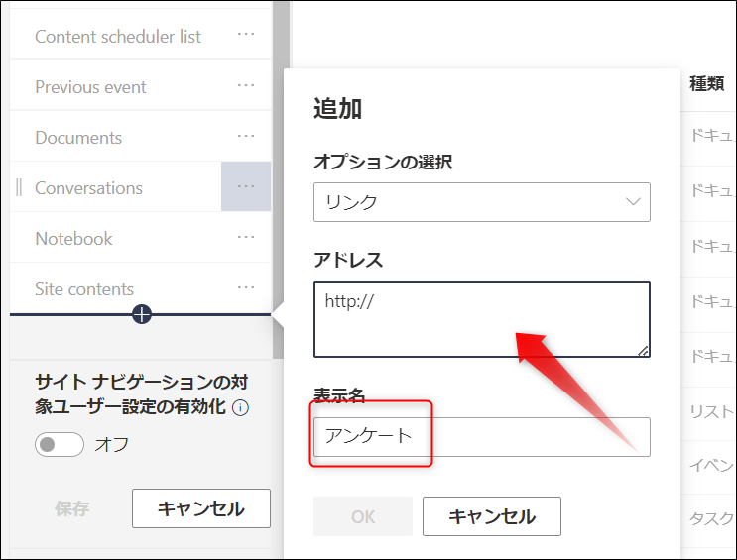Click the OK button in the 追加 dialog
Screen dimensions: 737x560
pyautogui.click(x=363, y=516)
